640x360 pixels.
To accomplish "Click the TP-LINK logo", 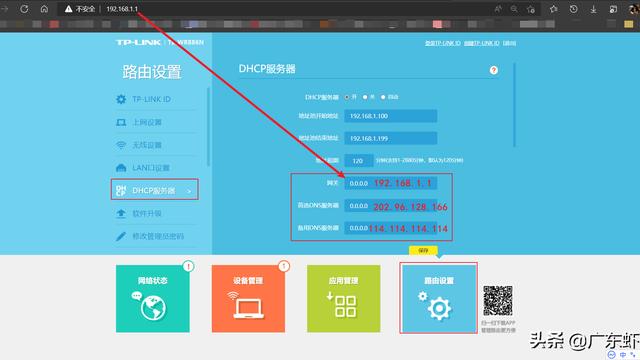I will pos(138,42).
